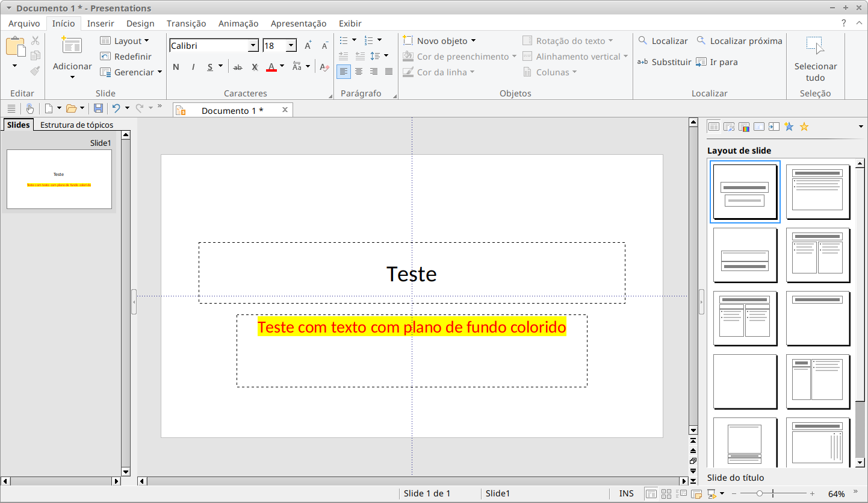Viewport: 868px width, 503px height.
Task: Open the slide sorter view in status bar
Action: 666,494
